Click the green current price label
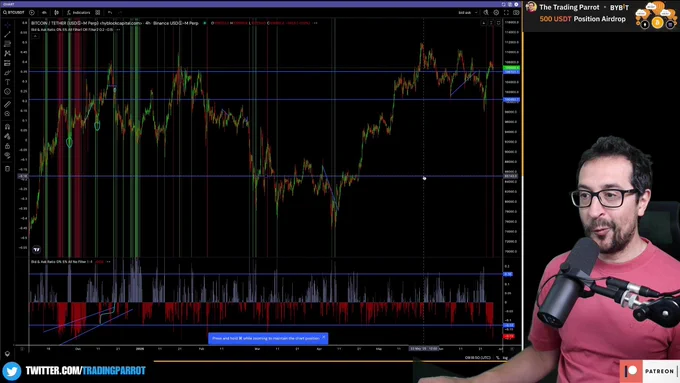 tap(511, 68)
